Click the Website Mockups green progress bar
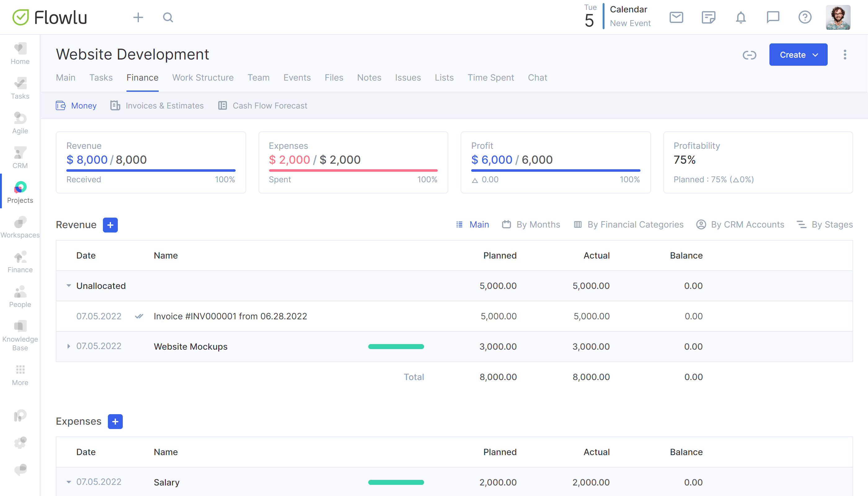 (x=396, y=347)
